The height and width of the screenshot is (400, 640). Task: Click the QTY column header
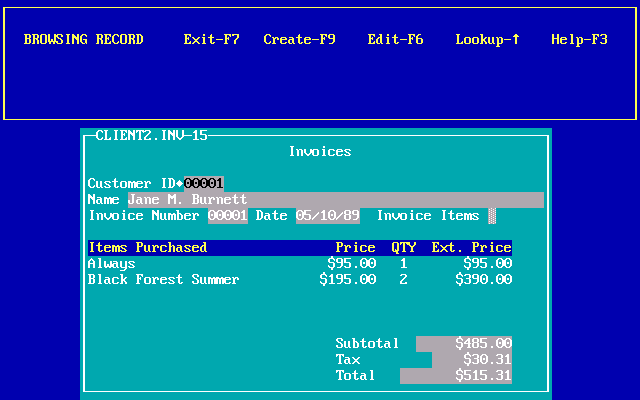coord(403,247)
